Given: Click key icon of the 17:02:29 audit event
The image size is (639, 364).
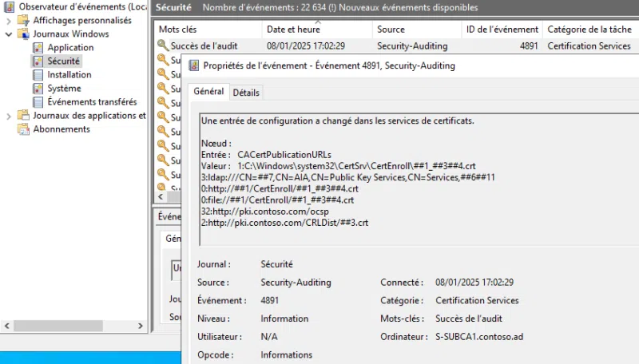Looking at the screenshot, I should click(x=163, y=45).
